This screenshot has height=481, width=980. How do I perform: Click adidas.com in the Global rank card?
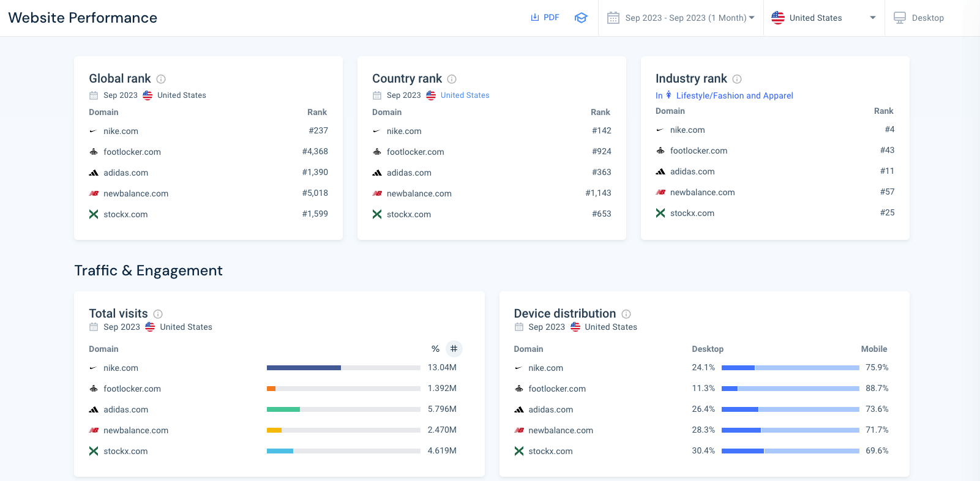pyautogui.click(x=125, y=173)
